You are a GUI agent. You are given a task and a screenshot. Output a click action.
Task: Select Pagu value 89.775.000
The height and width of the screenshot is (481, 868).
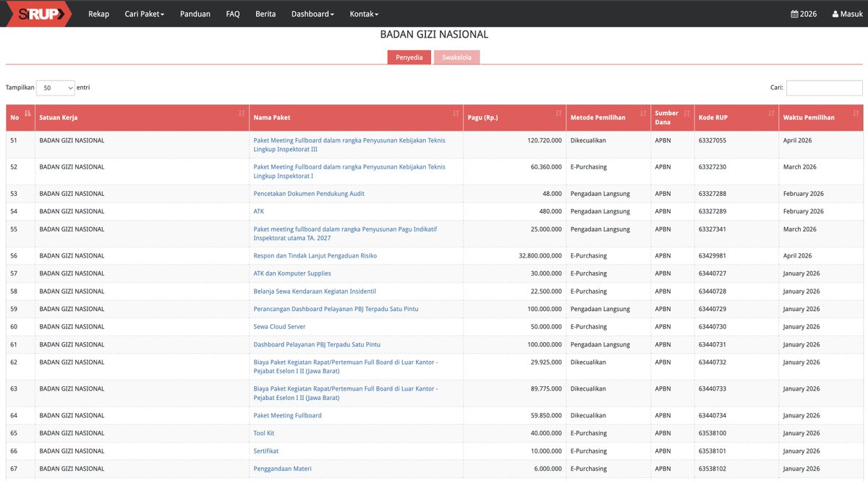click(x=546, y=388)
